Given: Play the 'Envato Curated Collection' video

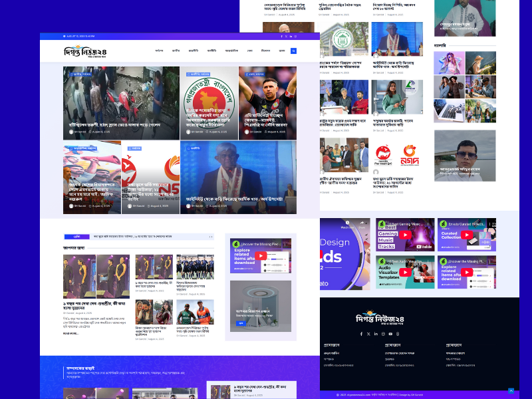Looking at the screenshot, I should (467, 235).
